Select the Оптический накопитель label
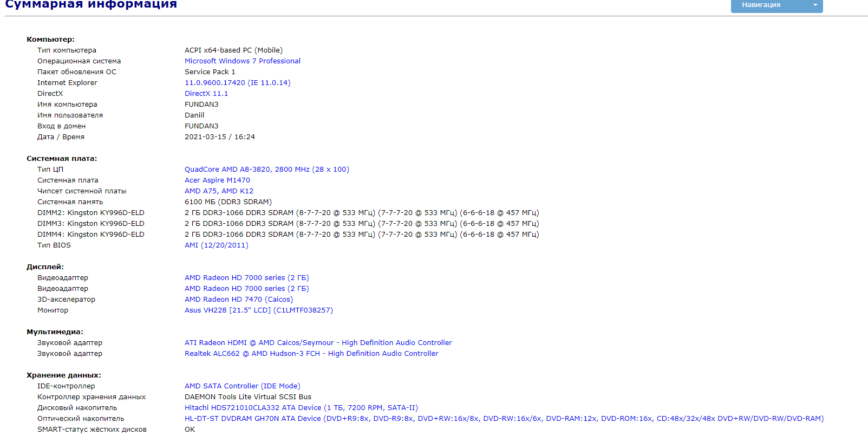 click(81, 419)
